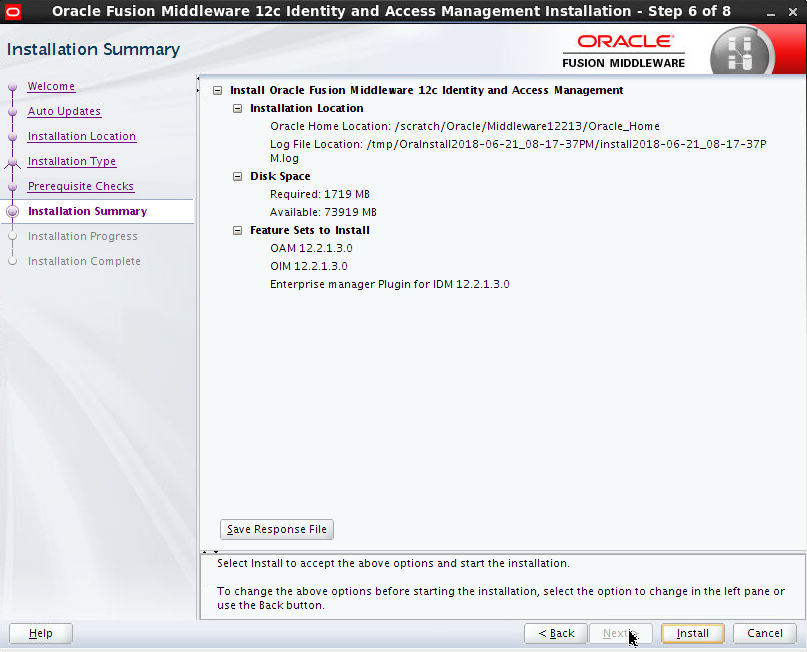Open the Installation Type step
Image resolution: width=807 pixels, height=652 pixels.
coord(72,162)
